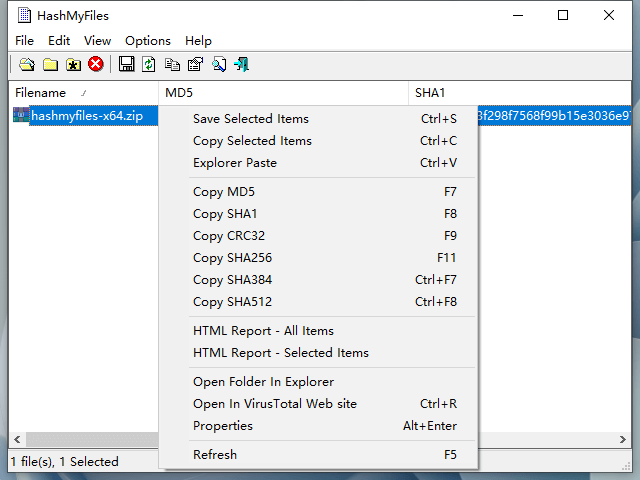Select Copy SHA384 from context menu
Screen dimensions: 640x480
click(318, 280)
